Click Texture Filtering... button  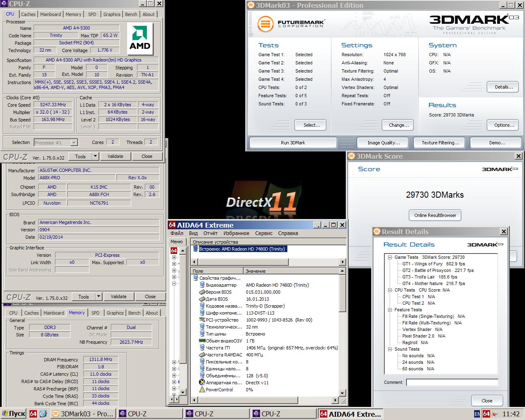440,143
